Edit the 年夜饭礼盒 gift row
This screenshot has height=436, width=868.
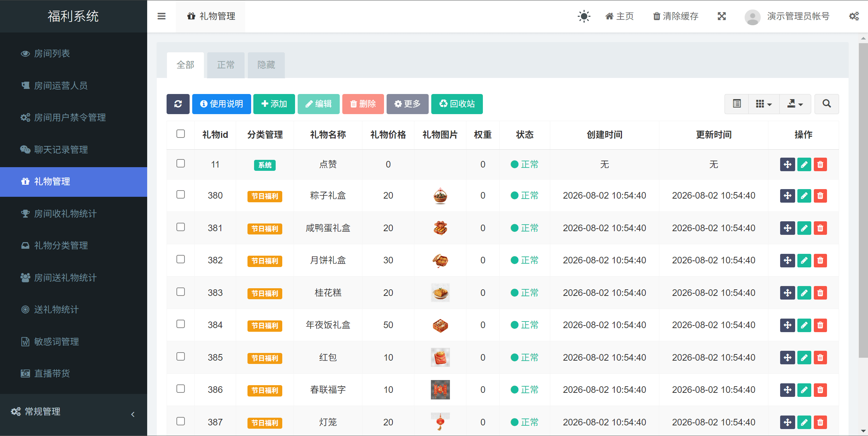click(x=804, y=325)
